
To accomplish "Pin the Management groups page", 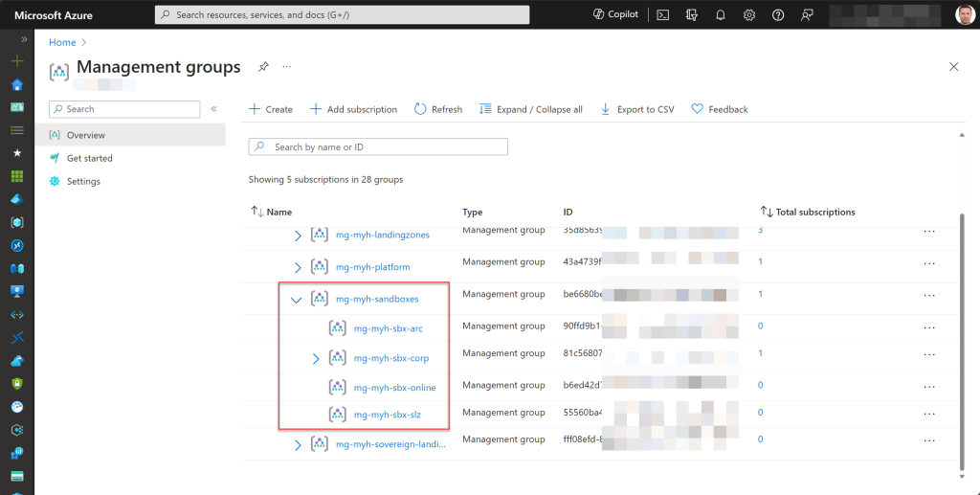I will click(263, 67).
